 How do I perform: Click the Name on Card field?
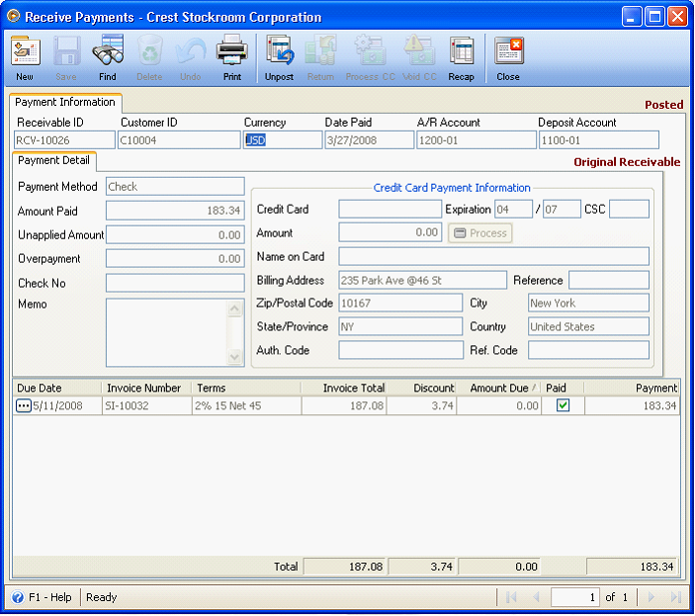point(493,256)
